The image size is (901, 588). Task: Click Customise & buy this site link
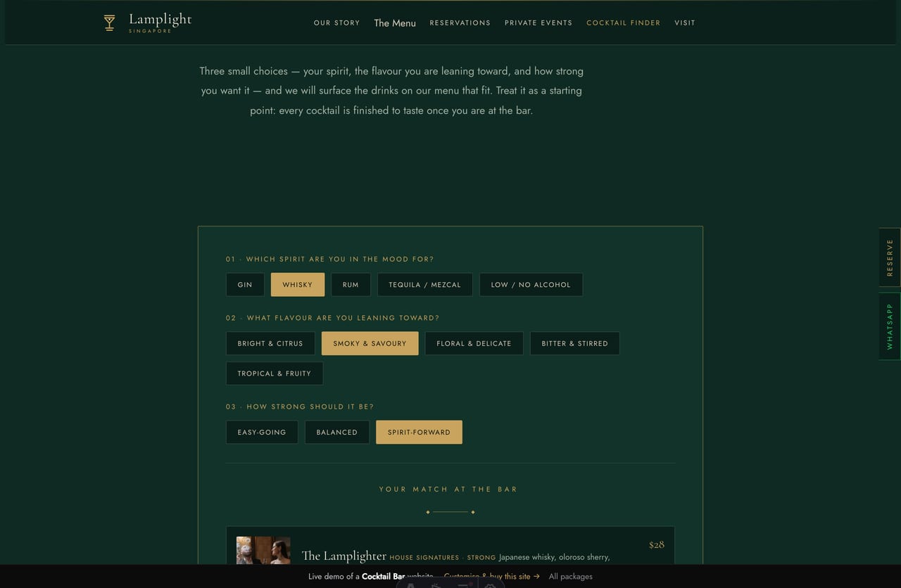click(492, 576)
